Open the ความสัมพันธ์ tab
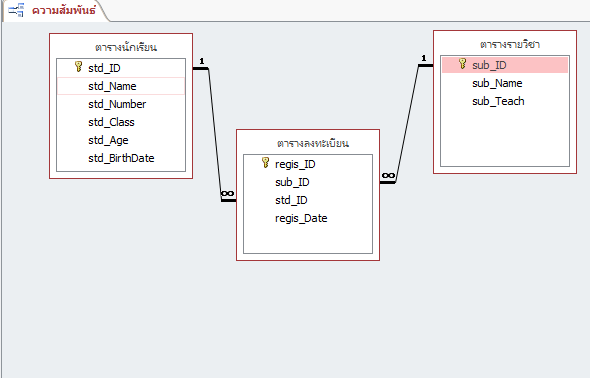Screen dimensions: 590x378 64,11
